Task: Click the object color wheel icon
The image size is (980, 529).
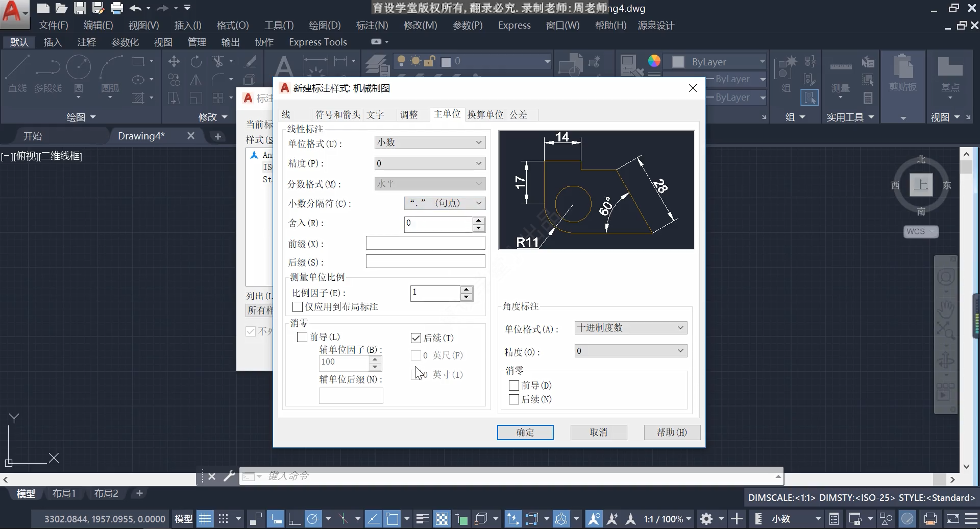Action: click(654, 61)
